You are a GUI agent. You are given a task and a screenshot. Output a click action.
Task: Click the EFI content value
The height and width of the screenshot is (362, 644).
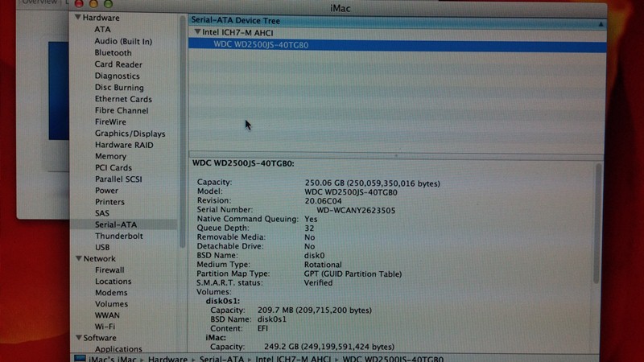tap(262, 328)
